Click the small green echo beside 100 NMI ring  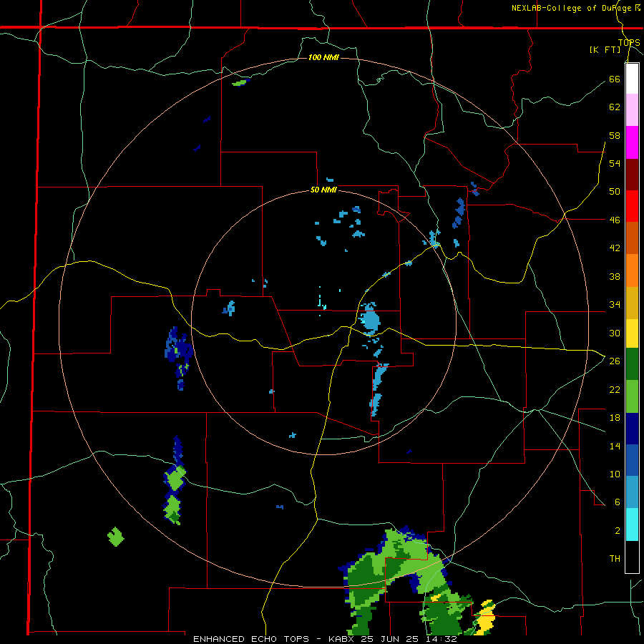coord(240,82)
